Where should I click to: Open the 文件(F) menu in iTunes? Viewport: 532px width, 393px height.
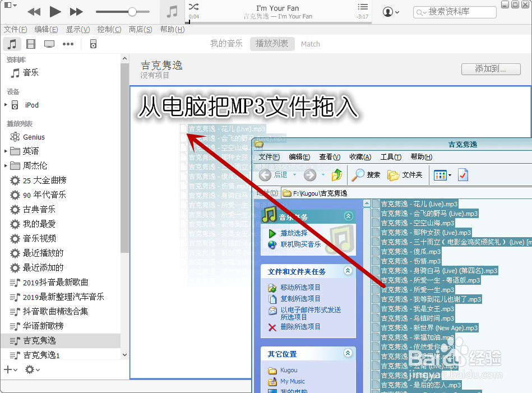click(x=15, y=30)
